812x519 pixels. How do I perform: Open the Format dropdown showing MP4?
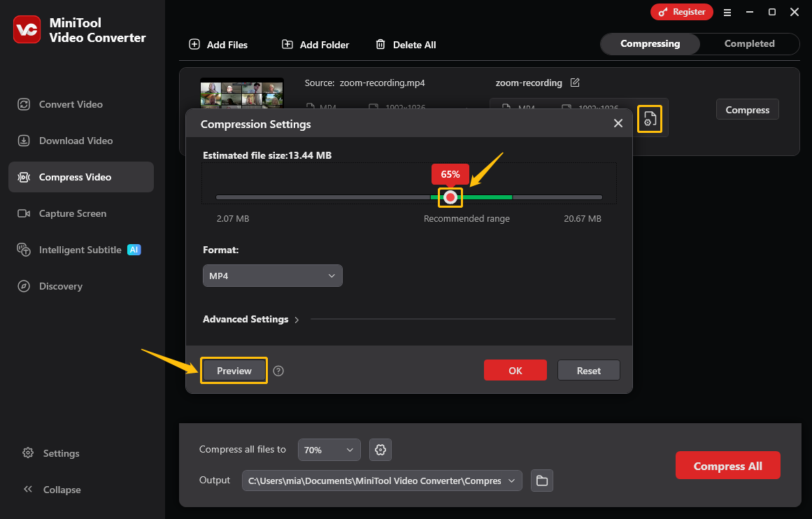click(272, 276)
